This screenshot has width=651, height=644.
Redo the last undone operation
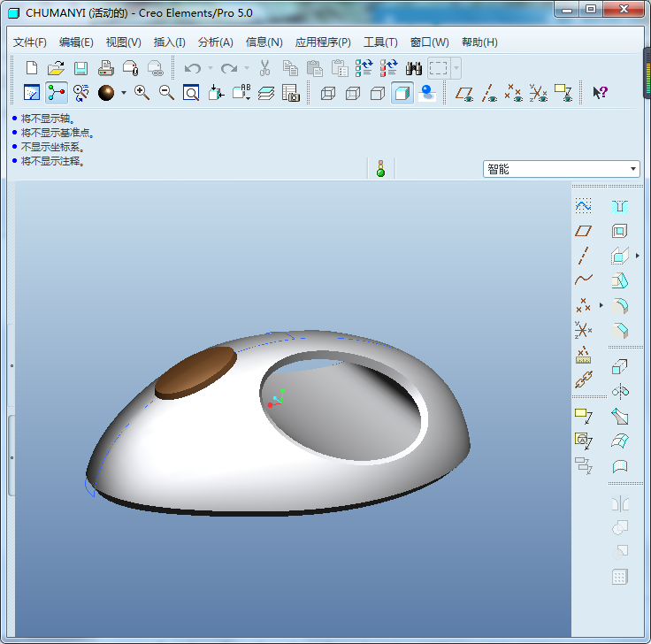(x=229, y=68)
